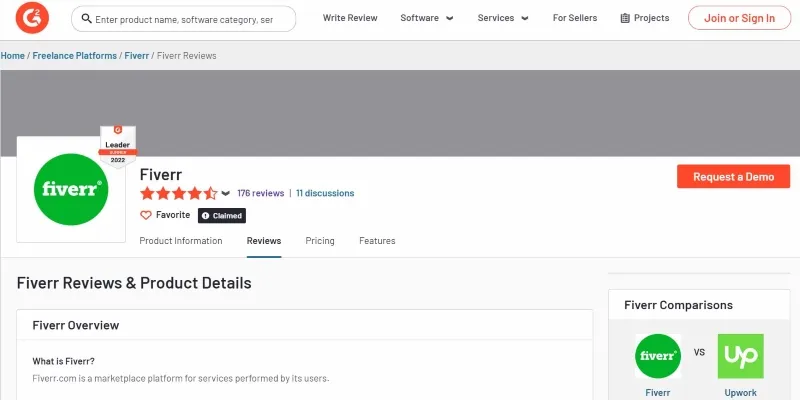Click the star rating display

coord(179,193)
